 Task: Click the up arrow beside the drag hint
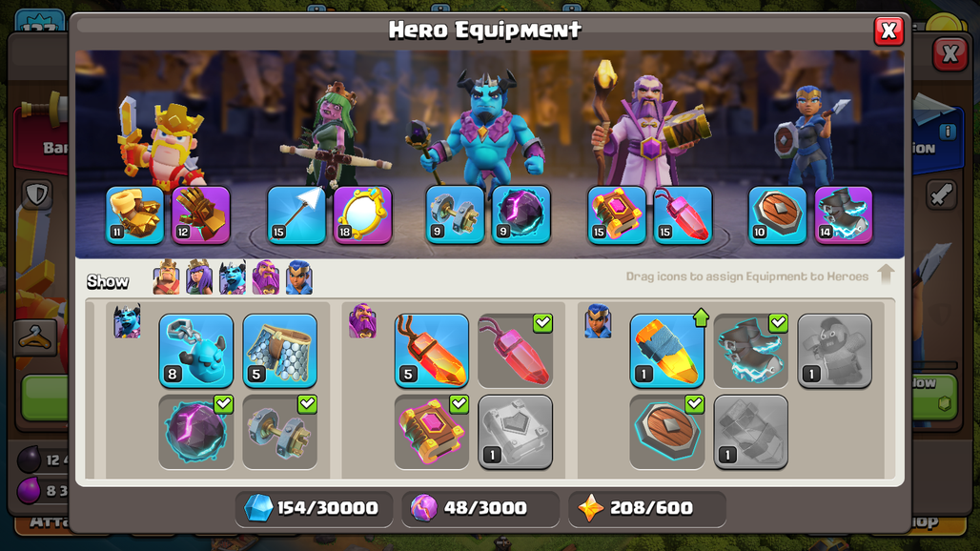point(886,275)
